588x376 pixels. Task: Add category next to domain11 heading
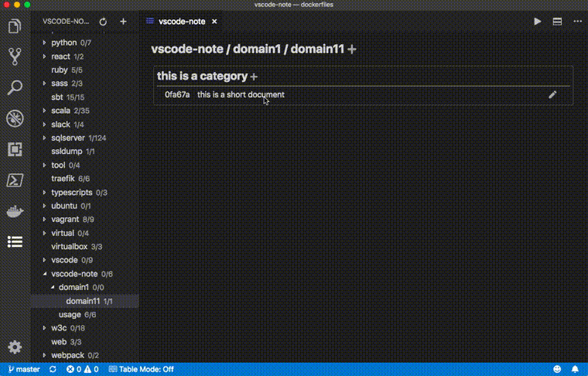(x=352, y=49)
